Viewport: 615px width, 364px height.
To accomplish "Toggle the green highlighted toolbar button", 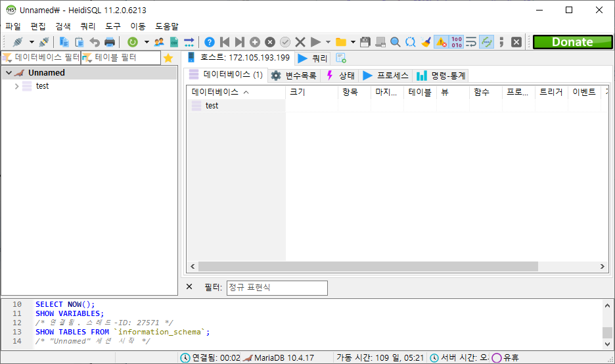I will point(486,42).
